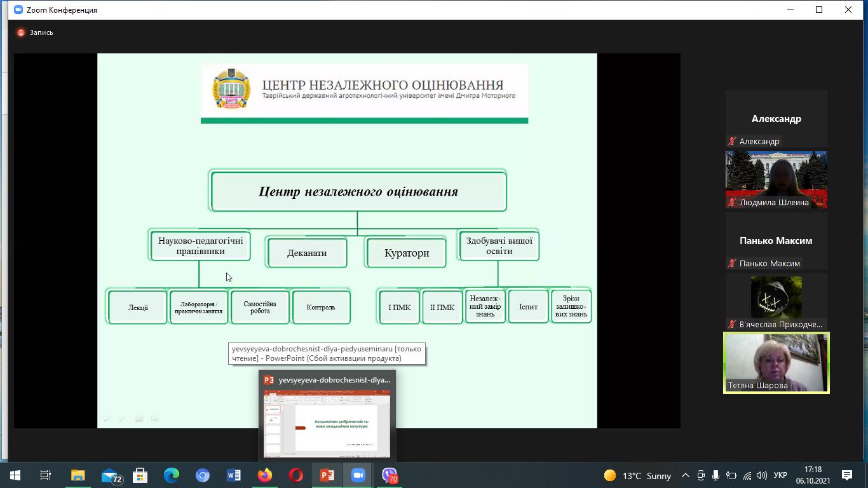Select Тетяна Шарова's highlighted video tile
This screenshot has width=868, height=488.
(776, 363)
